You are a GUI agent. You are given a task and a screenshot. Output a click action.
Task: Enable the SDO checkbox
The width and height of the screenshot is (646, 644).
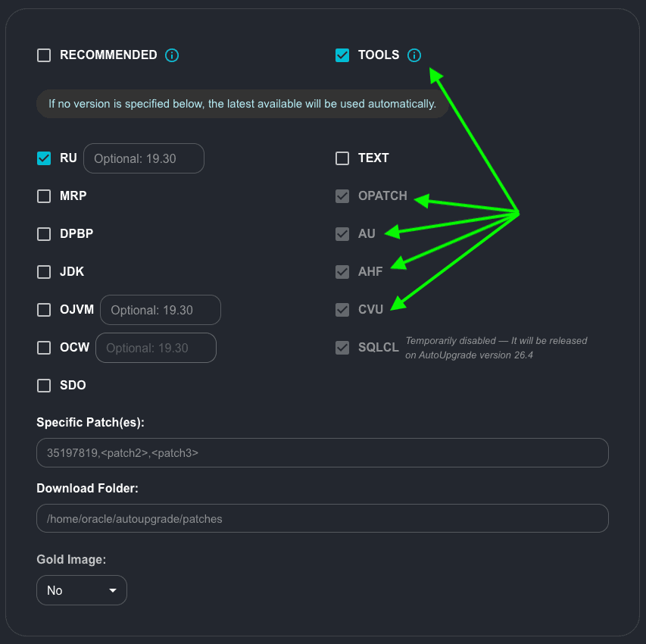(44, 386)
